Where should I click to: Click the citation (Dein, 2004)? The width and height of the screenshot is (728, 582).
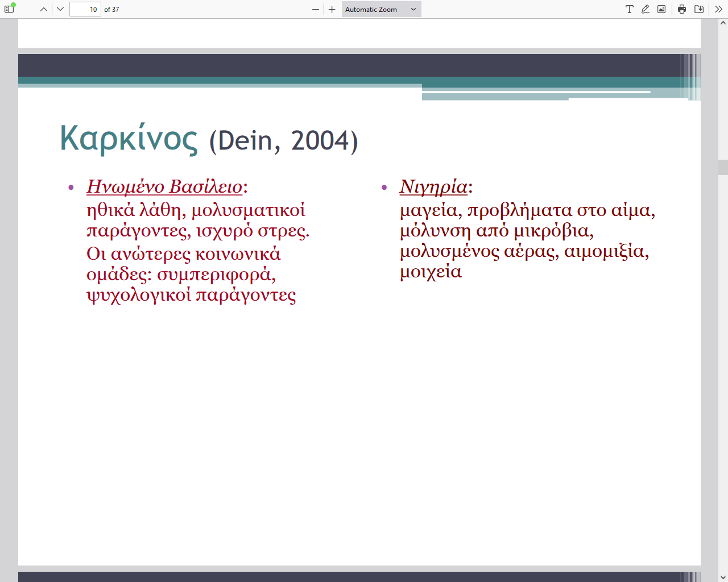click(283, 141)
